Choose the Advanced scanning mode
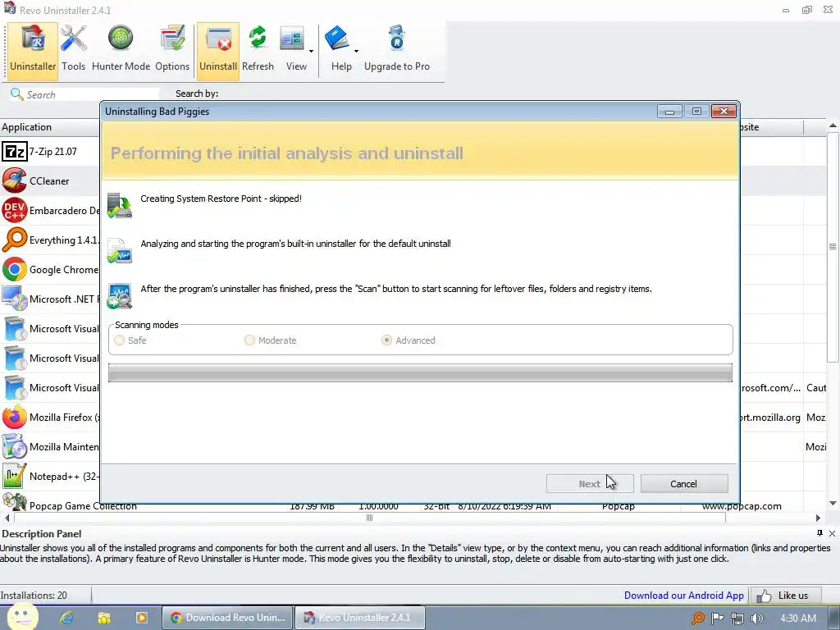The height and width of the screenshot is (630, 840). [386, 340]
